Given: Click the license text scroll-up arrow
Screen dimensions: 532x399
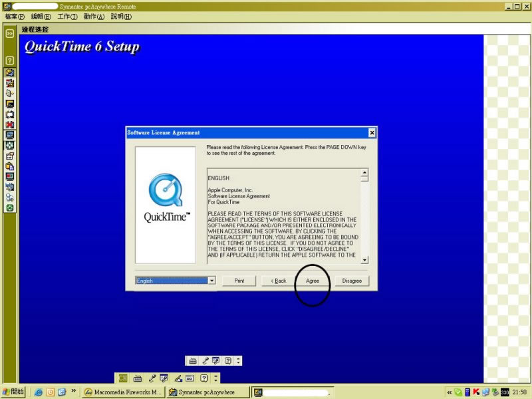Looking at the screenshot, I should pyautogui.click(x=364, y=172).
